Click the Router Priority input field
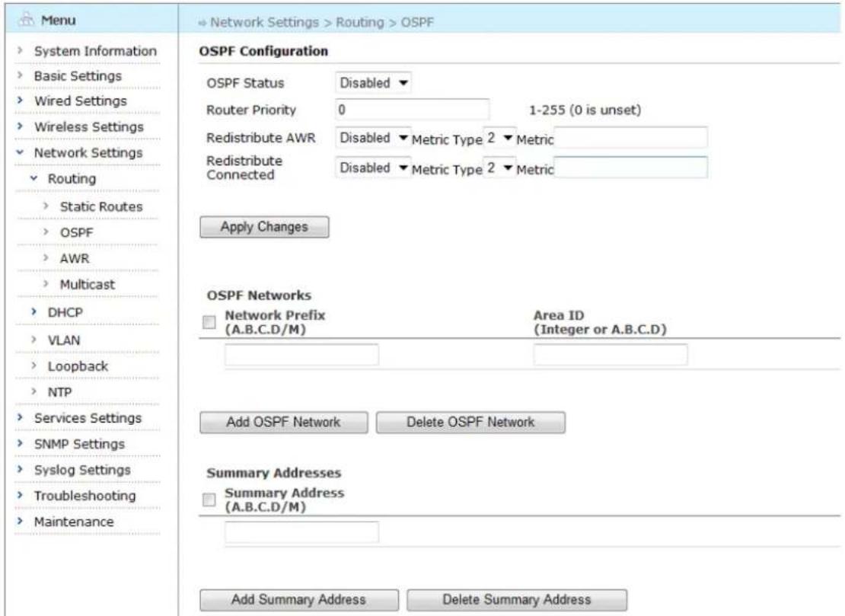Viewport: 845px width, 616px height. [x=413, y=110]
